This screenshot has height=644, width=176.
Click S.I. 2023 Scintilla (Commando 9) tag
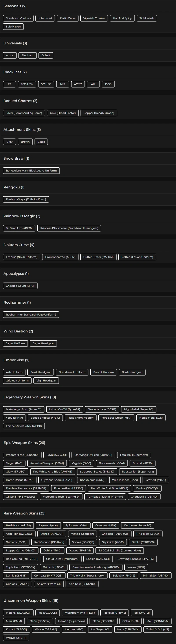point(120,551)
